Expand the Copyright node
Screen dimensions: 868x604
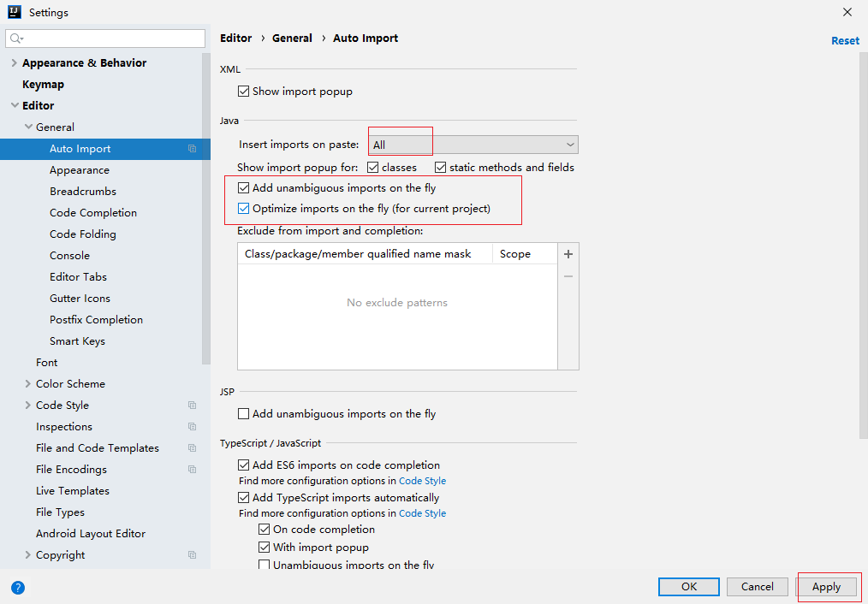27,554
